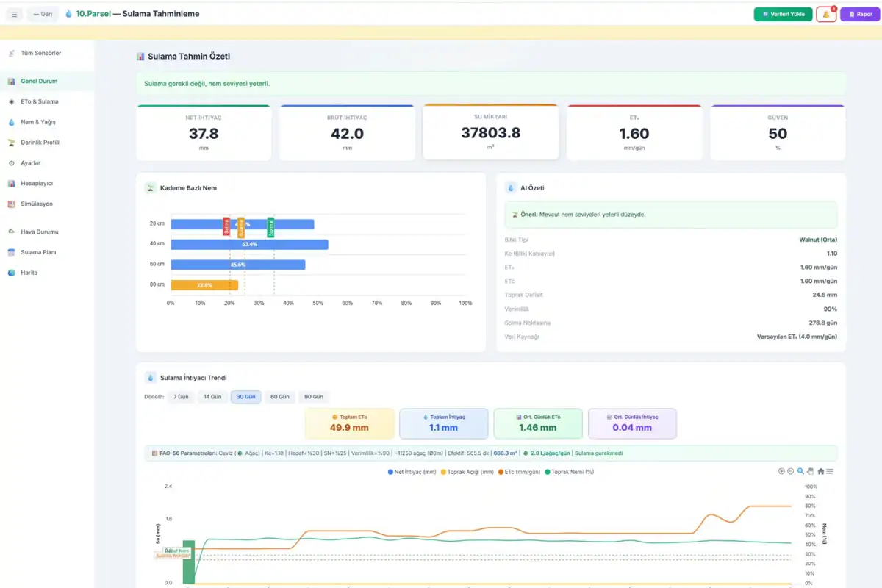Click the Verileri Yükle button
Screen dimensions: 882x588
[x=782, y=14]
